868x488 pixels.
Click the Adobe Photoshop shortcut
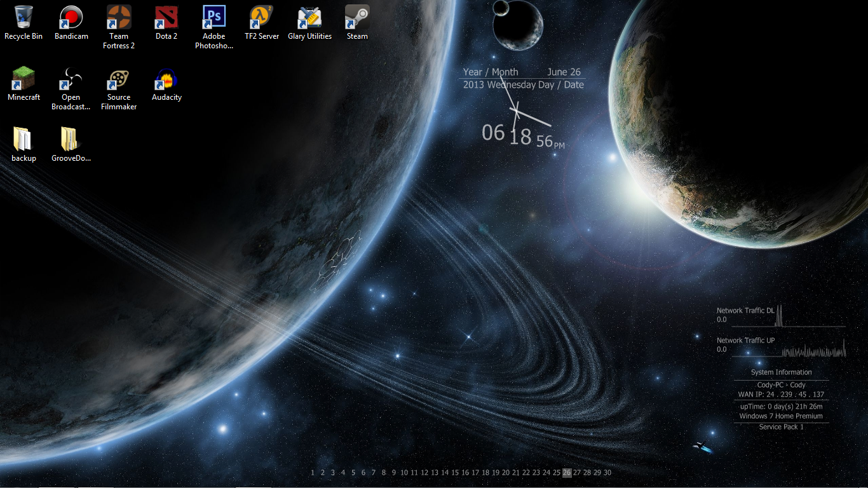click(x=214, y=17)
